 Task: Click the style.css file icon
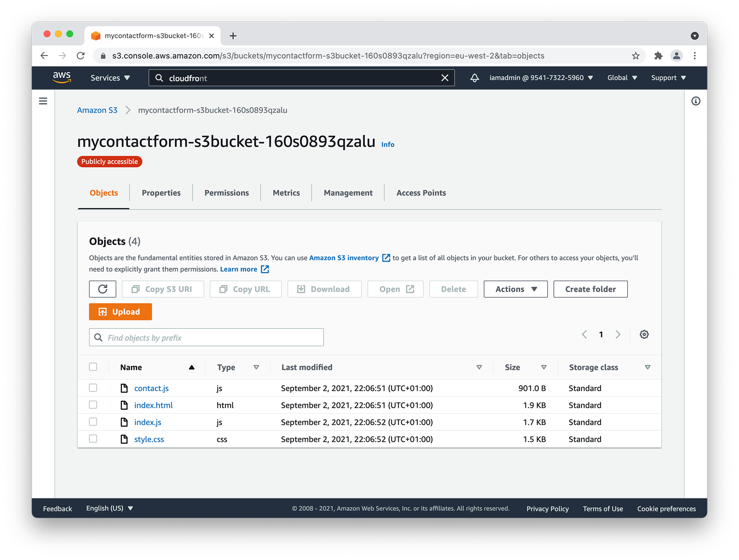pos(124,439)
